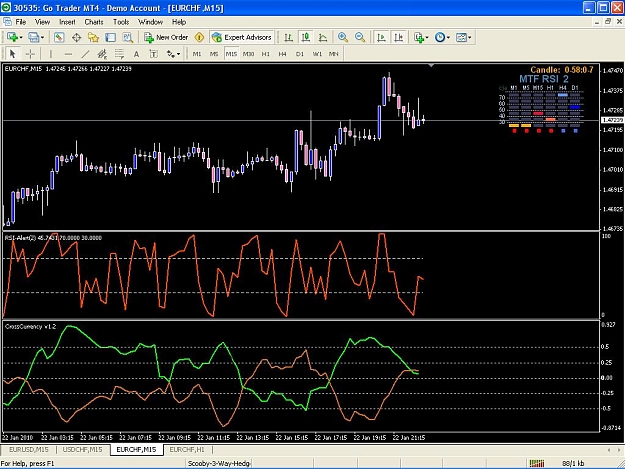Set timeframe to M30

click(248, 54)
